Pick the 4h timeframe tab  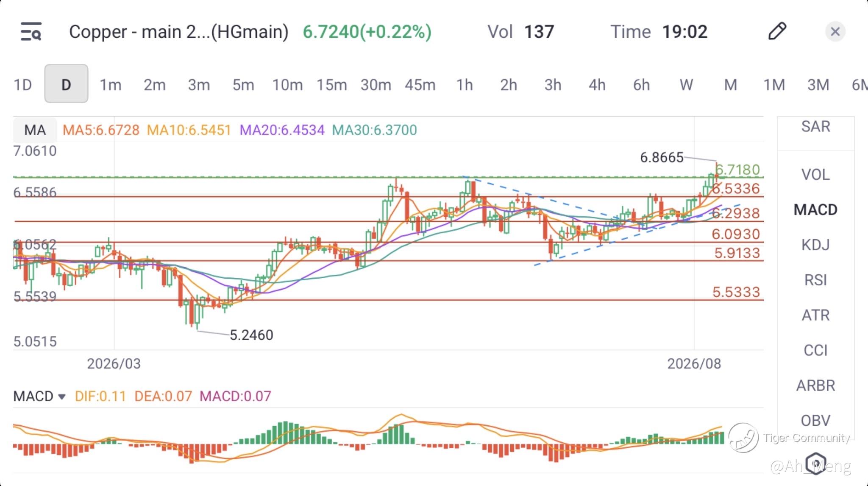tap(597, 85)
